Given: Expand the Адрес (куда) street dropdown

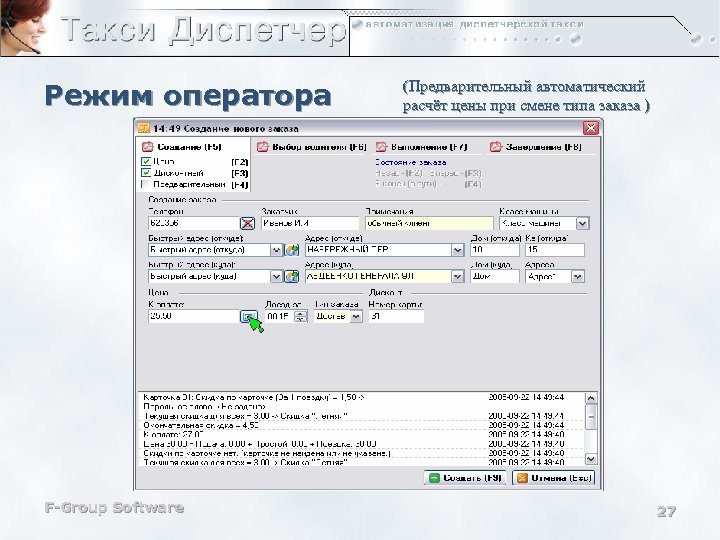Looking at the screenshot, I should [457, 276].
